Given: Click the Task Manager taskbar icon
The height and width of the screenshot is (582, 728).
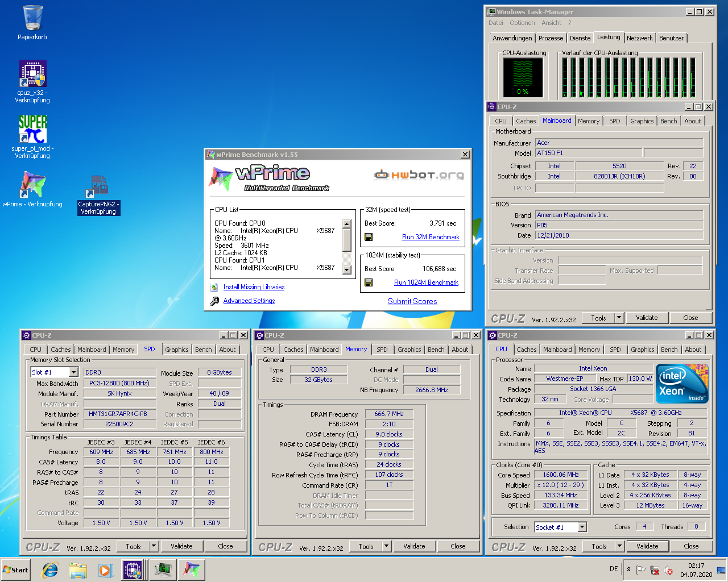Looking at the screenshot, I should (x=163, y=570).
